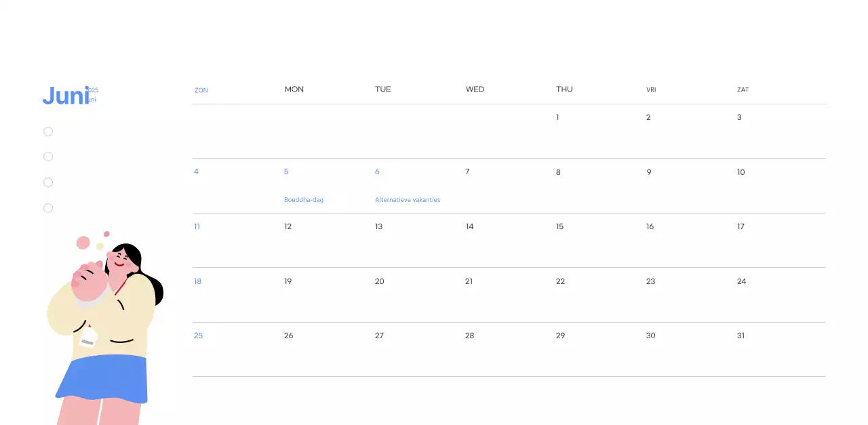Image resolution: width=868 pixels, height=425 pixels.
Task: Select the MON column header
Action: point(294,89)
